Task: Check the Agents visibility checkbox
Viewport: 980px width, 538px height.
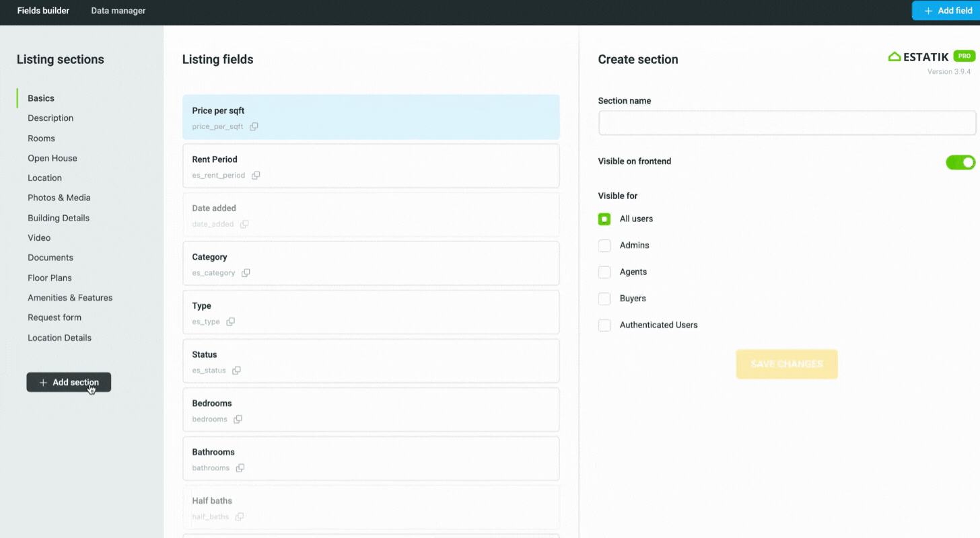Action: pyautogui.click(x=604, y=272)
